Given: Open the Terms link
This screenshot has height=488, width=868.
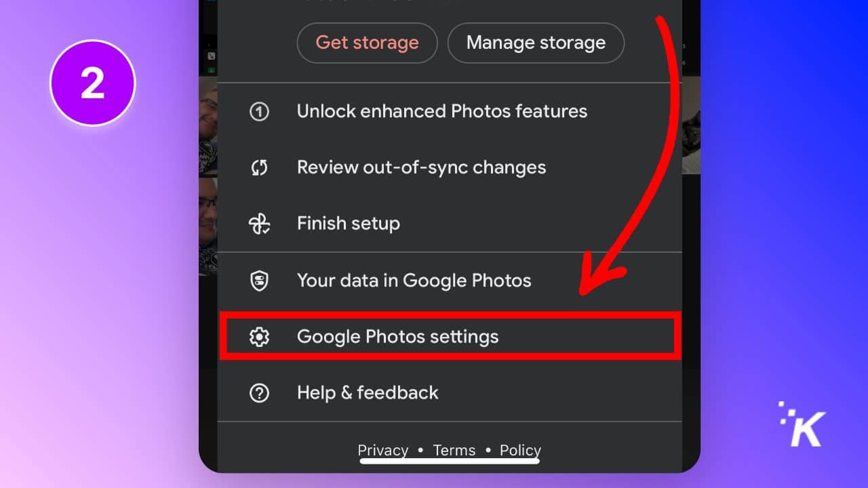Looking at the screenshot, I should [454, 449].
